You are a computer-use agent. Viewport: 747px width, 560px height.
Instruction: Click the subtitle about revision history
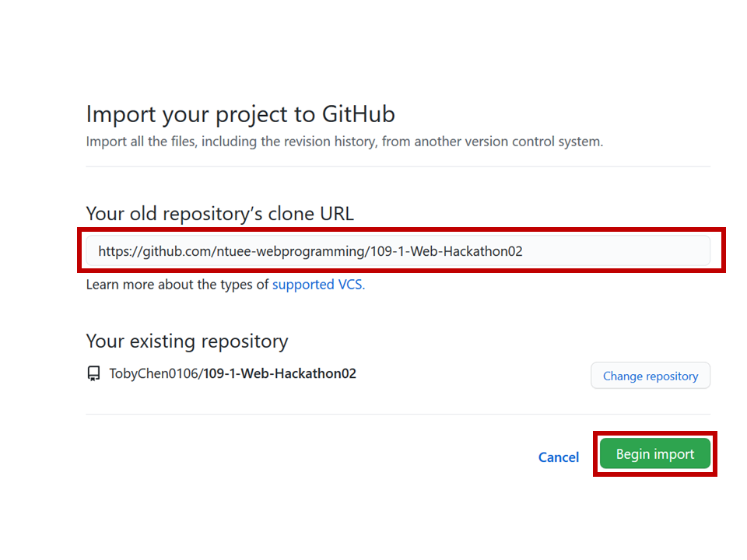[x=344, y=142]
